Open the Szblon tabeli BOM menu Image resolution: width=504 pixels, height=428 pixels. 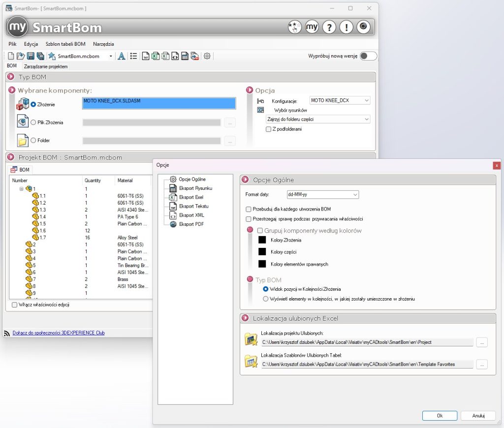65,44
